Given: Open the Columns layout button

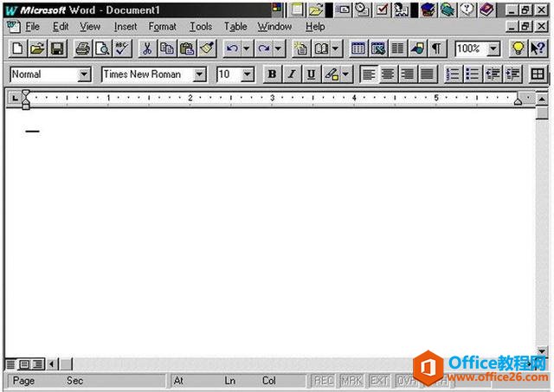Looking at the screenshot, I should [398, 48].
